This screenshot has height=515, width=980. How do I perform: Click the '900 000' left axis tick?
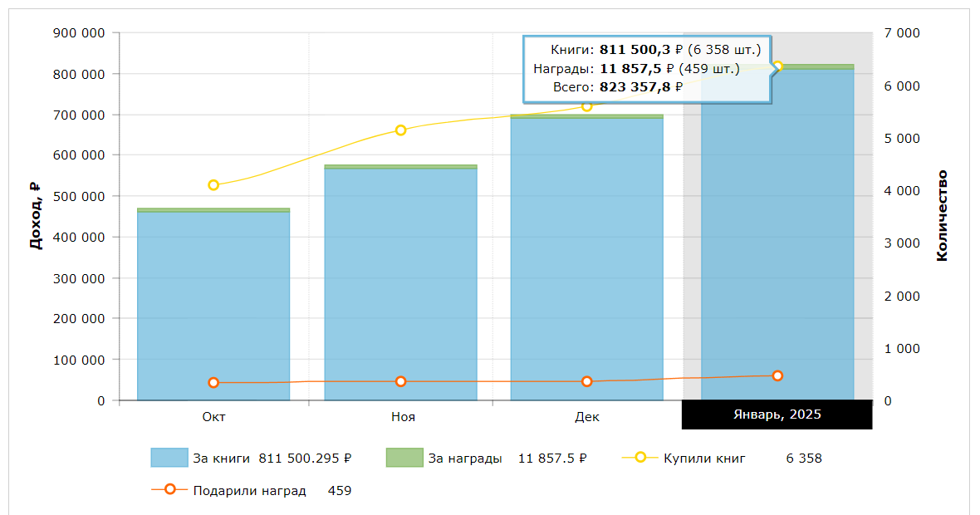point(79,33)
